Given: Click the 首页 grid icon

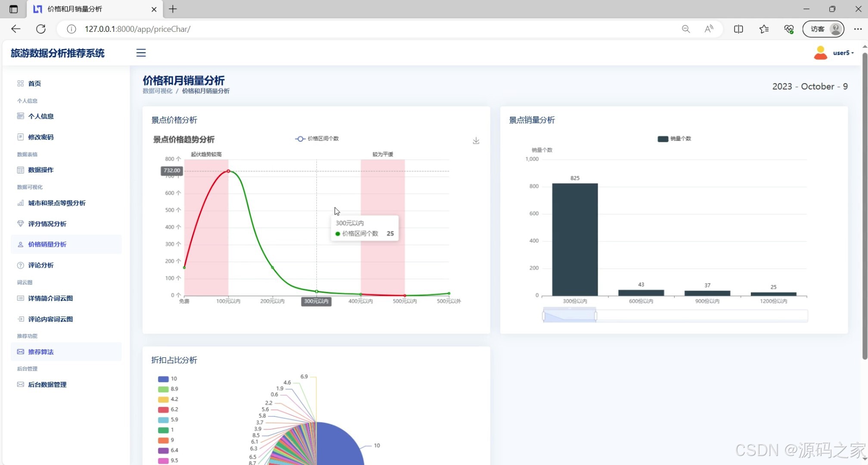Looking at the screenshot, I should [20, 84].
